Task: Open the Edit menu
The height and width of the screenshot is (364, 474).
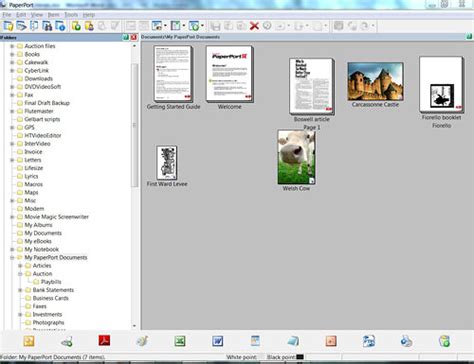Action: (x=21, y=15)
